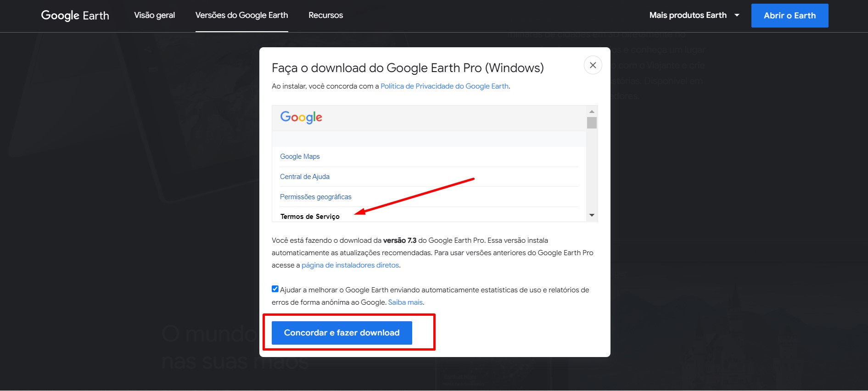Viewport: 868px width, 391px height.
Task: Close the download dialog with the X
Action: [593, 65]
